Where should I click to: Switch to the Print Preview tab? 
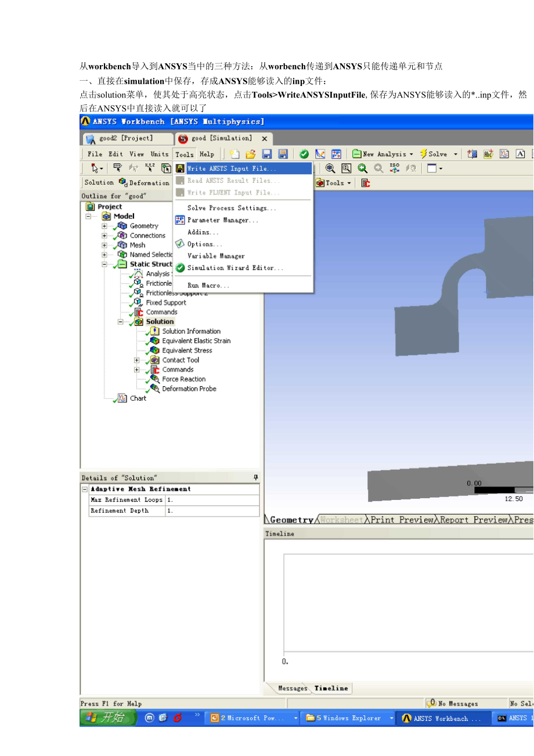[403, 520]
